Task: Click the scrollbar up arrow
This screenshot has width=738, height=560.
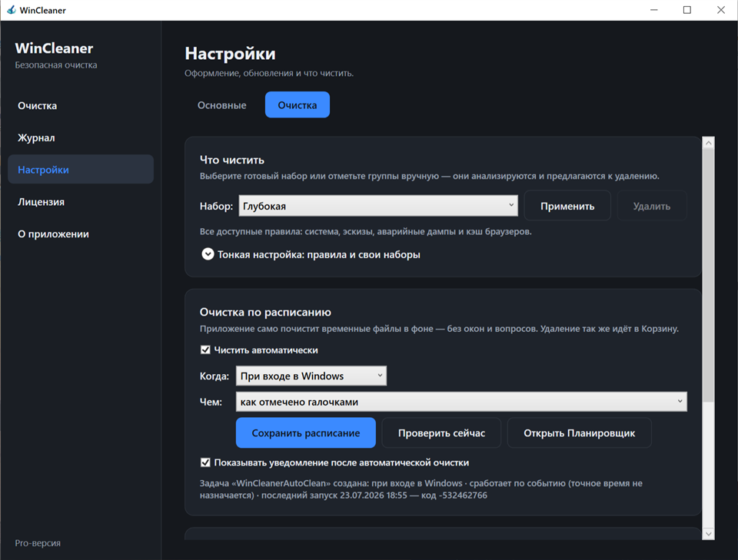Action: coord(708,142)
